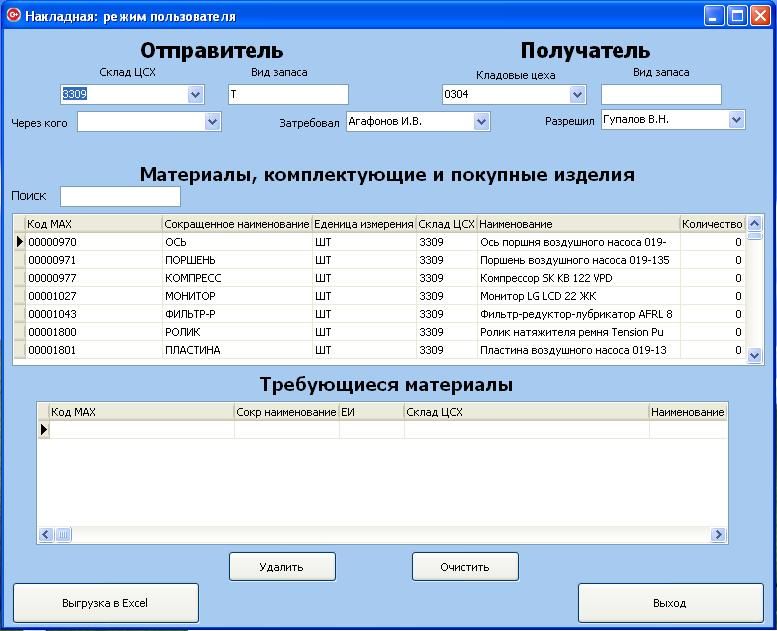Sort by Код МАХ column in materials grid

(94, 224)
